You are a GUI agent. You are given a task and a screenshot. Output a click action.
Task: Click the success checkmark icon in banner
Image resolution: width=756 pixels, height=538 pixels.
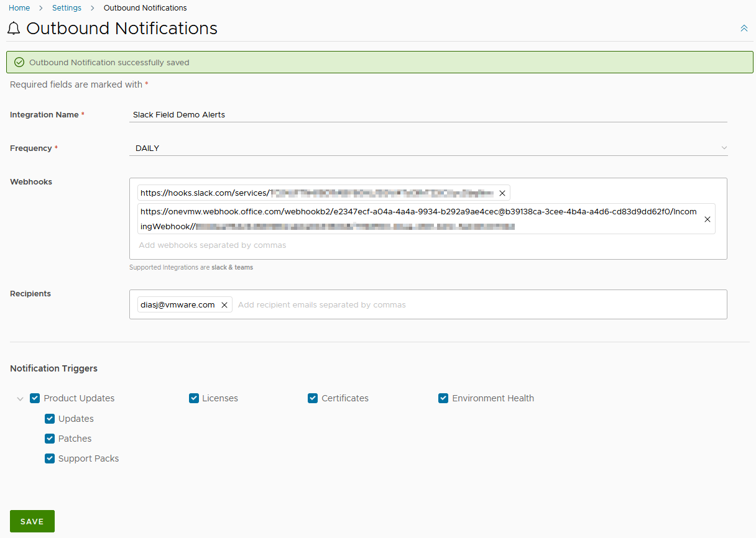pos(19,63)
